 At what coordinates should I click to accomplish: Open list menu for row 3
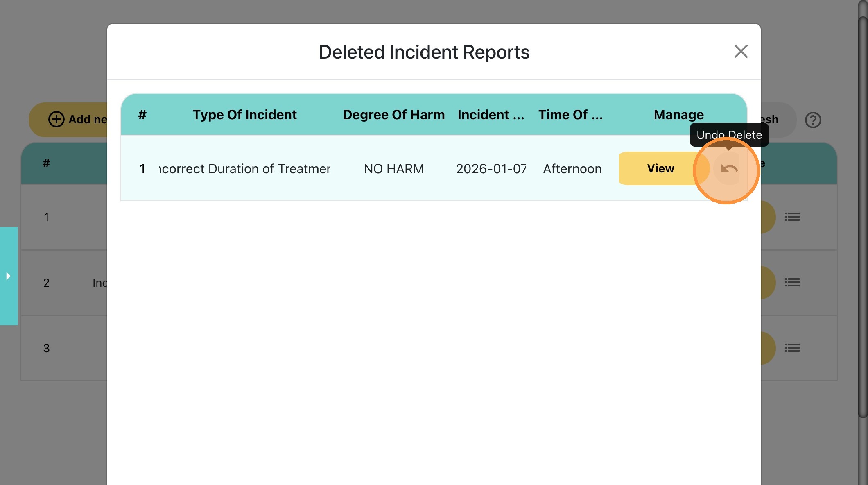click(x=792, y=348)
